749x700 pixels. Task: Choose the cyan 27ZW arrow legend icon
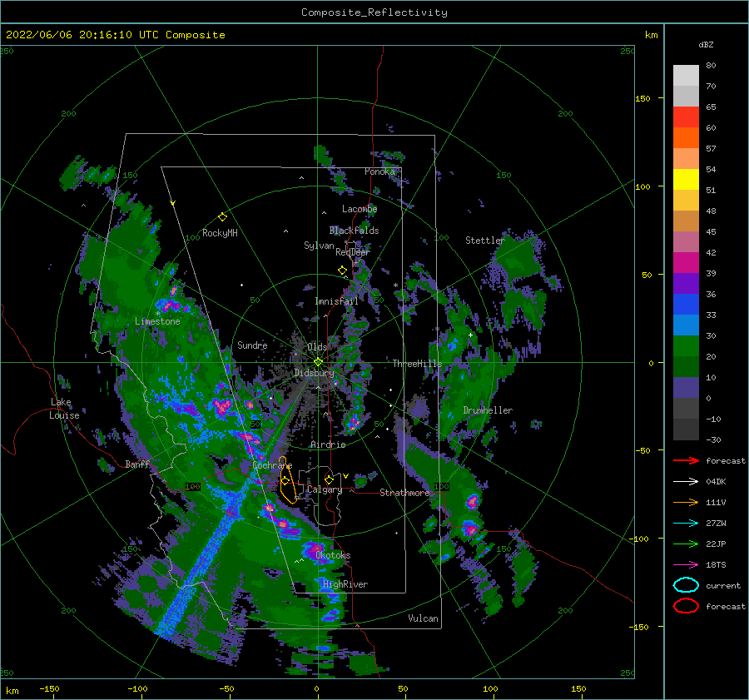point(686,524)
